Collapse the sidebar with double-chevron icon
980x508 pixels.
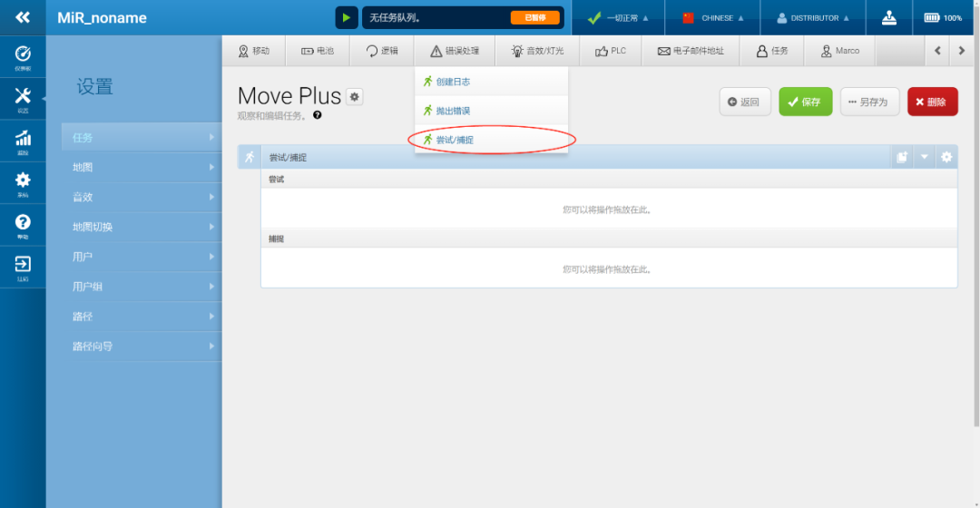(x=23, y=17)
